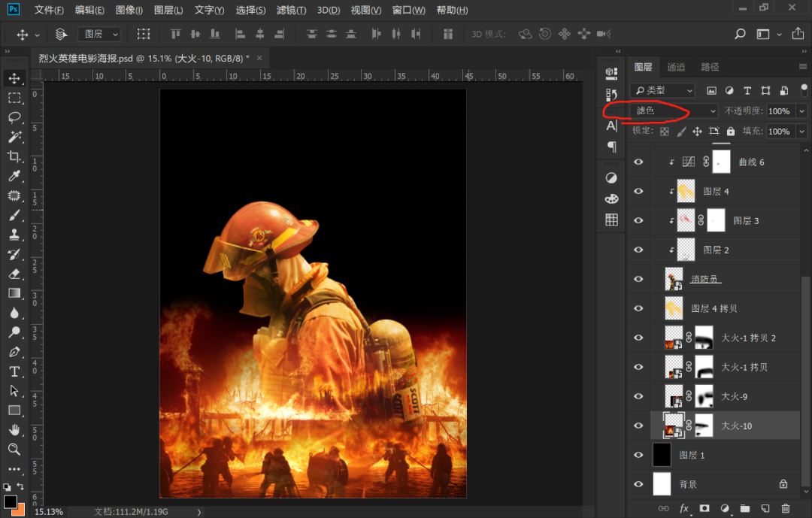Open the Move tool preset dropdown arrow
Screen dimensions: 812x518
[x=38, y=35]
